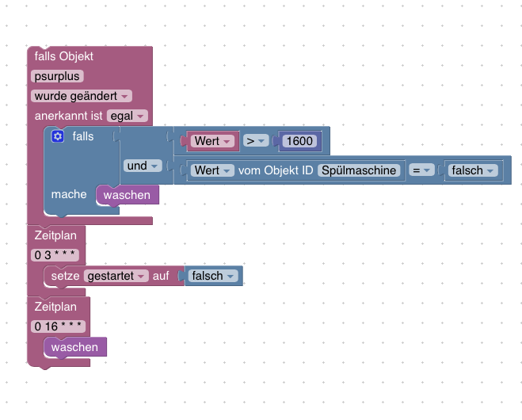
Task: Click the 'setze' block label
Action: coord(65,276)
